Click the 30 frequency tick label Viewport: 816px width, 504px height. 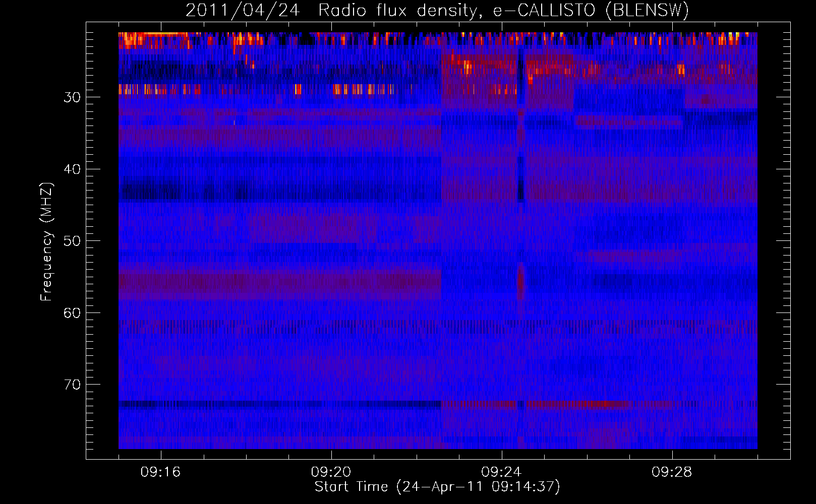tap(72, 97)
